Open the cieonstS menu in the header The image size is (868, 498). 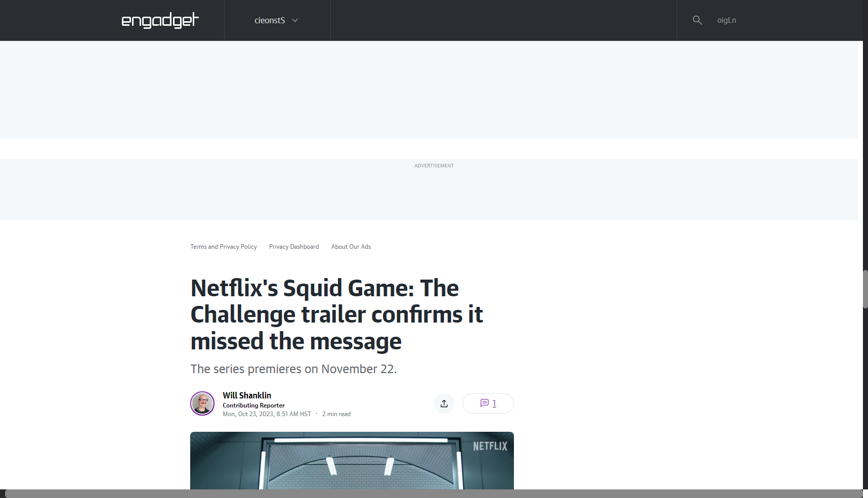point(270,21)
